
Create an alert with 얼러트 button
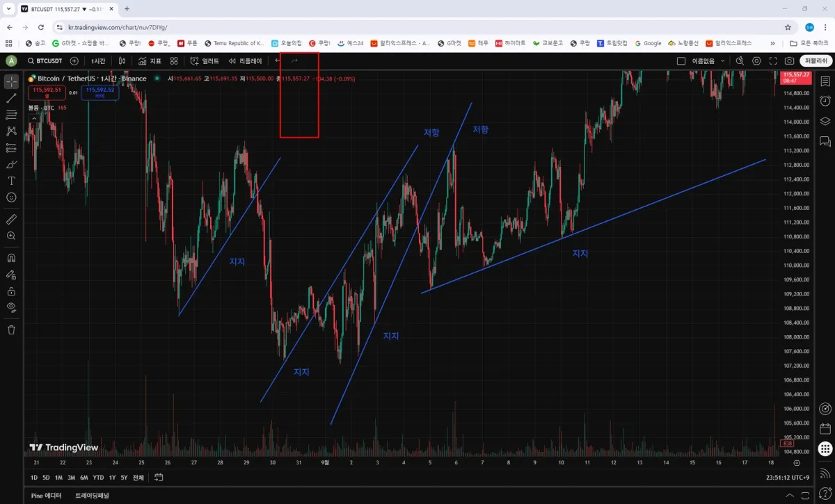tap(205, 61)
